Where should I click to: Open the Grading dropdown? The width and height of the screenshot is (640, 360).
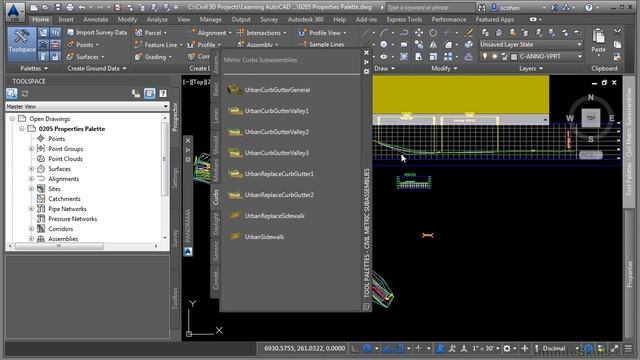[153, 57]
